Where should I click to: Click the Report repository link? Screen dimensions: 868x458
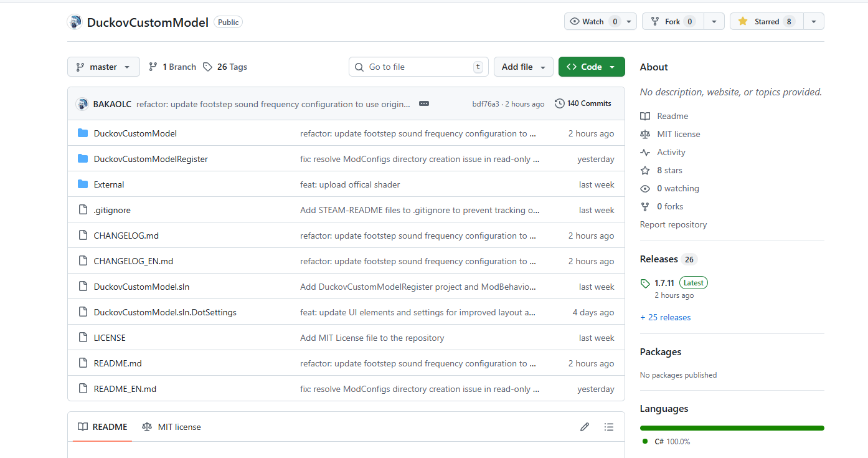click(673, 224)
